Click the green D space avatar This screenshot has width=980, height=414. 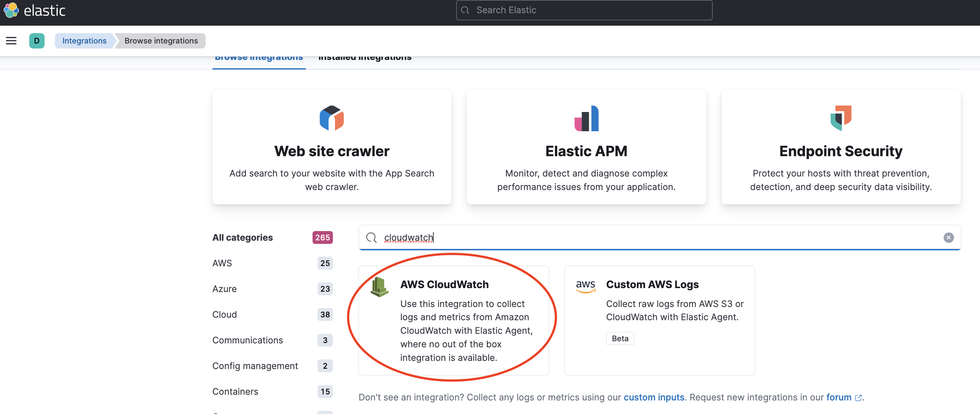[36, 41]
